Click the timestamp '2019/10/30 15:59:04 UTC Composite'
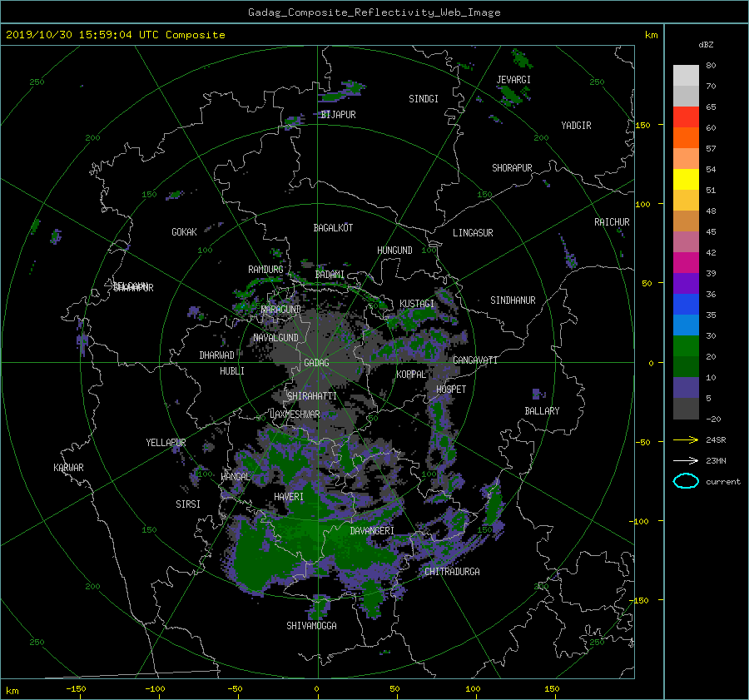 click(x=115, y=35)
